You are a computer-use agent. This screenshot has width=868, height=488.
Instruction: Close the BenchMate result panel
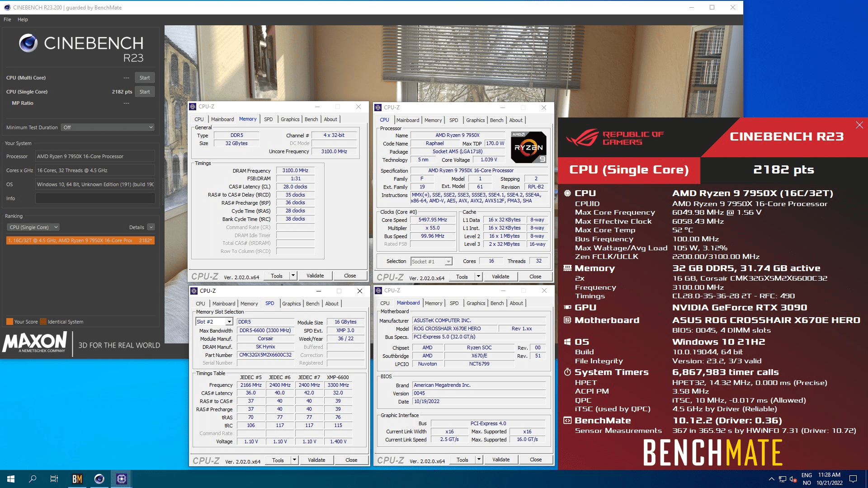coord(859,125)
